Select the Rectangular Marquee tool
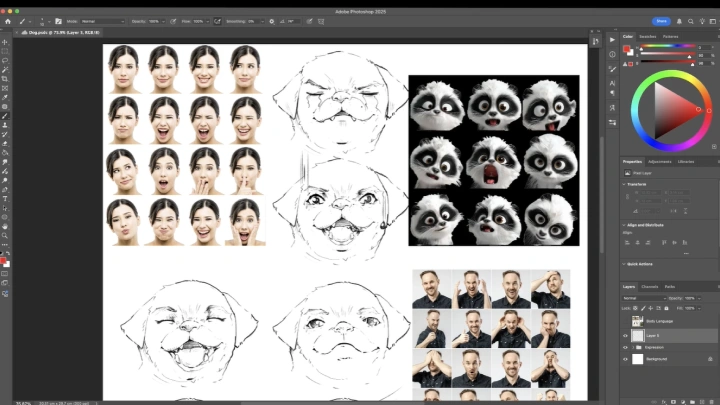 [5, 51]
